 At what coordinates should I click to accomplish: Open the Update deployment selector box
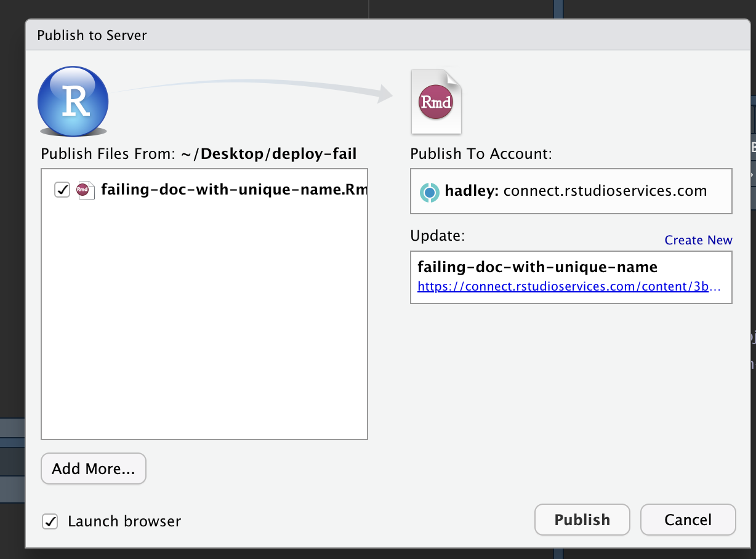(571, 277)
